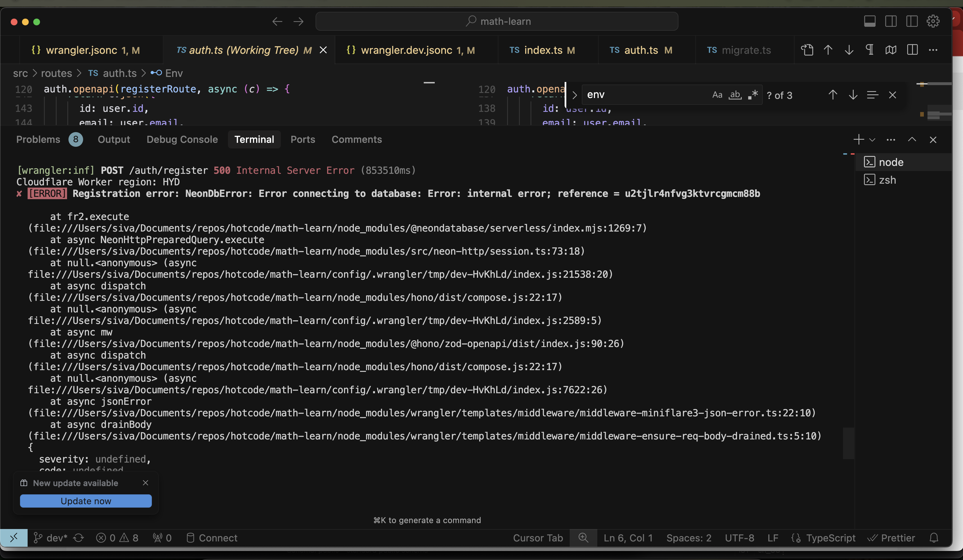Click Ln 6, Col 1 position indicator

628,538
